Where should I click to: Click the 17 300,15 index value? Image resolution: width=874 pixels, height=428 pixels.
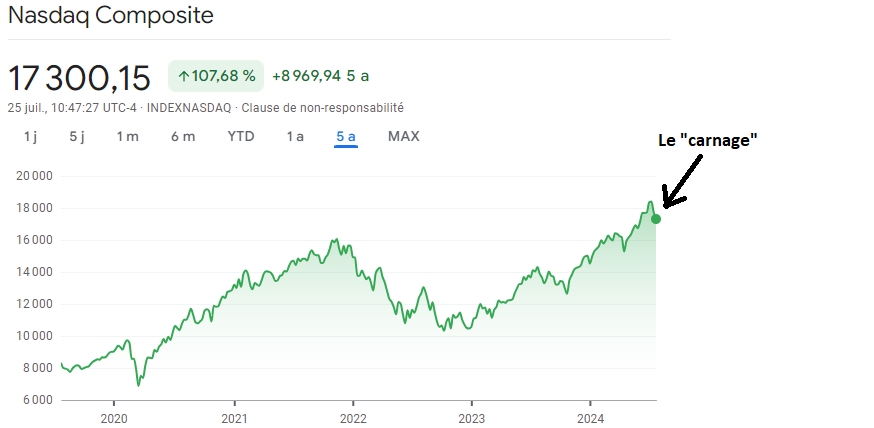(x=80, y=77)
